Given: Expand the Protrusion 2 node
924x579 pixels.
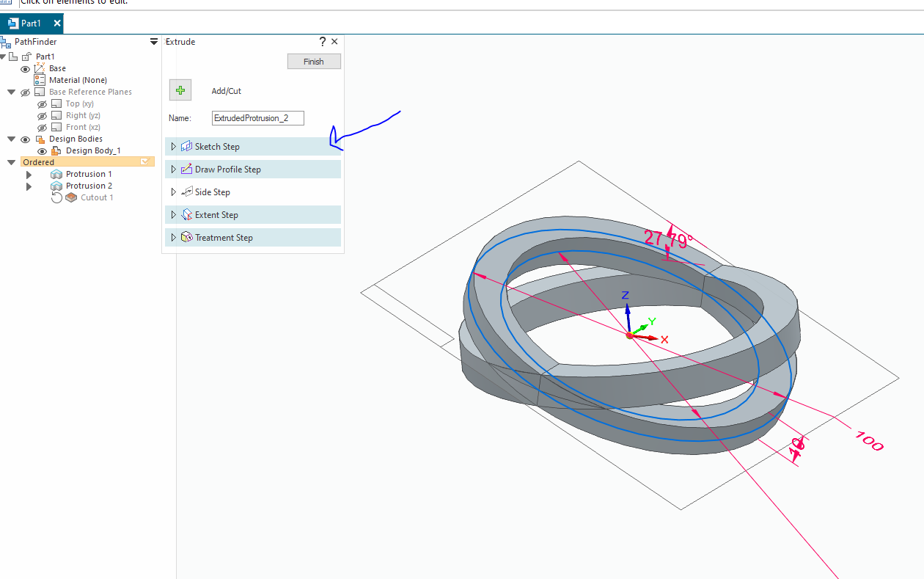Looking at the screenshot, I should coord(29,186).
